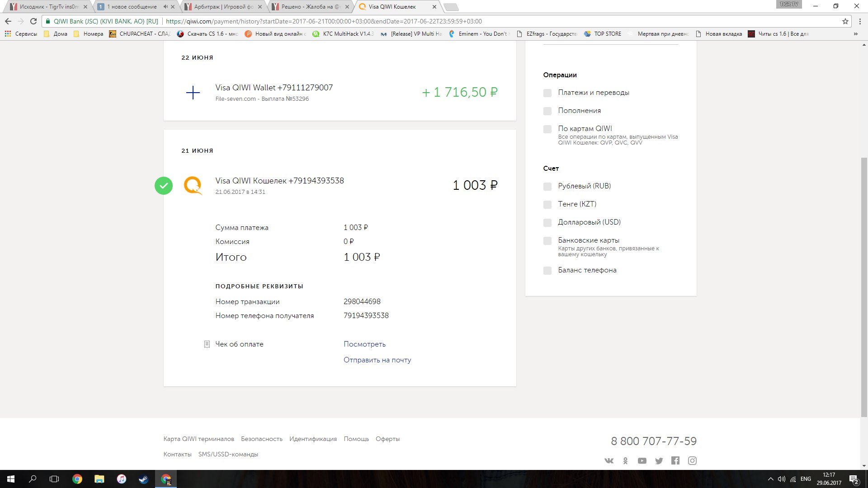
Task: Check the Долларовый (USD) account filter
Action: [547, 223]
